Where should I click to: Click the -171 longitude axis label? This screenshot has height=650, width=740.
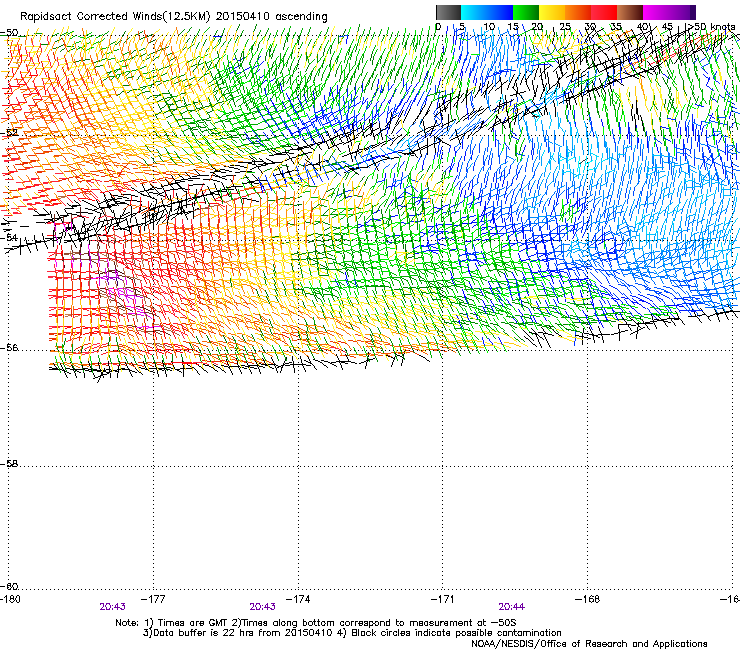point(443,599)
